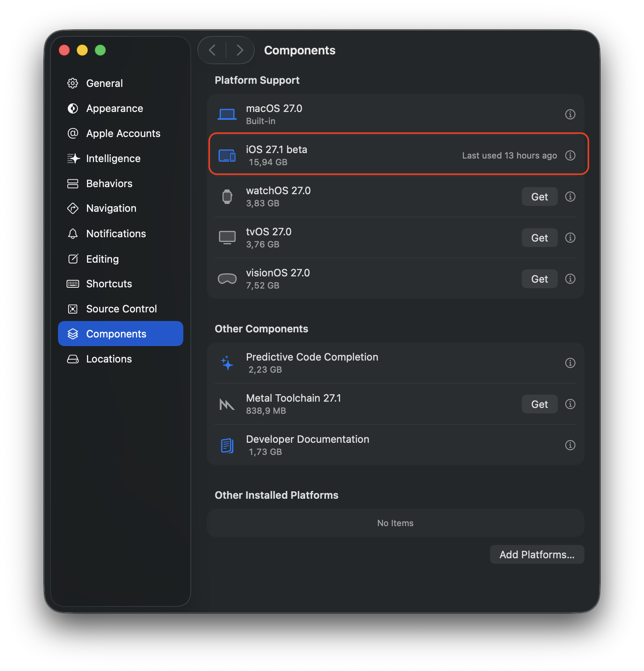Image resolution: width=644 pixels, height=671 pixels.
Task: Click the General gear icon in sidebar
Action: (x=73, y=83)
